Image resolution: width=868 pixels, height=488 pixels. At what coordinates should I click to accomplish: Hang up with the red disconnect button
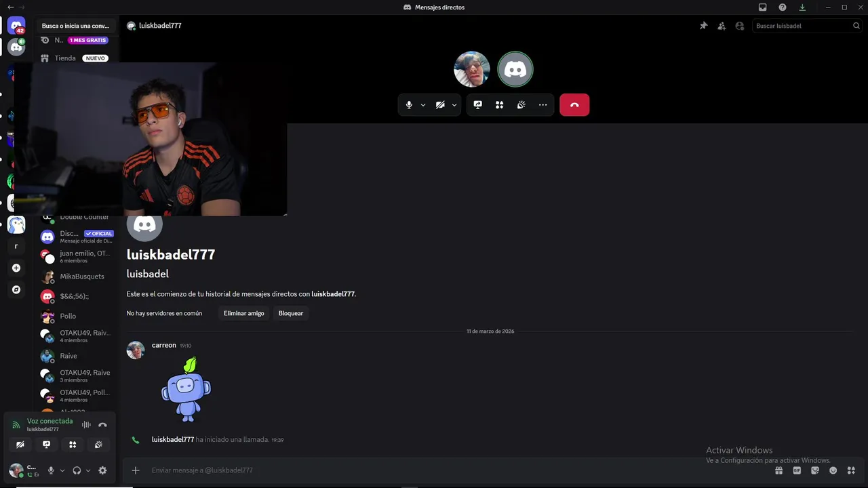pos(574,105)
